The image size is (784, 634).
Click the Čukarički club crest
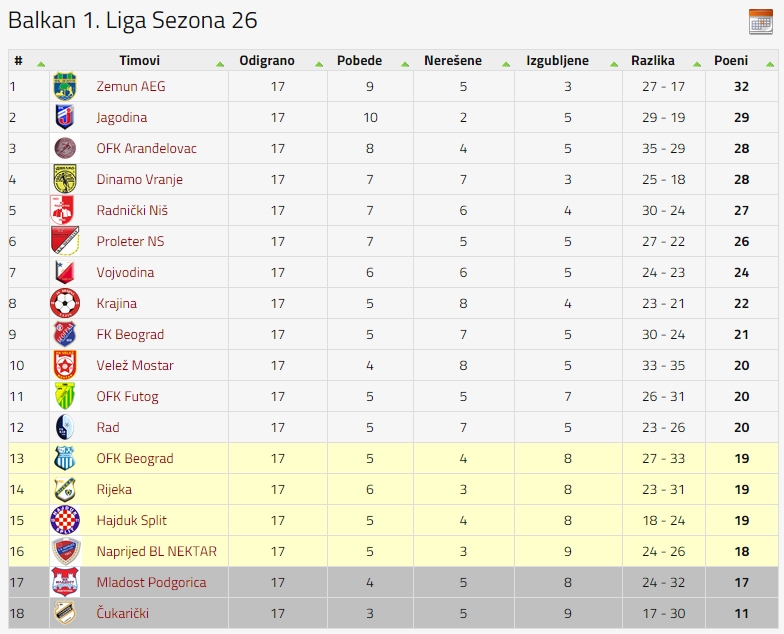65,613
